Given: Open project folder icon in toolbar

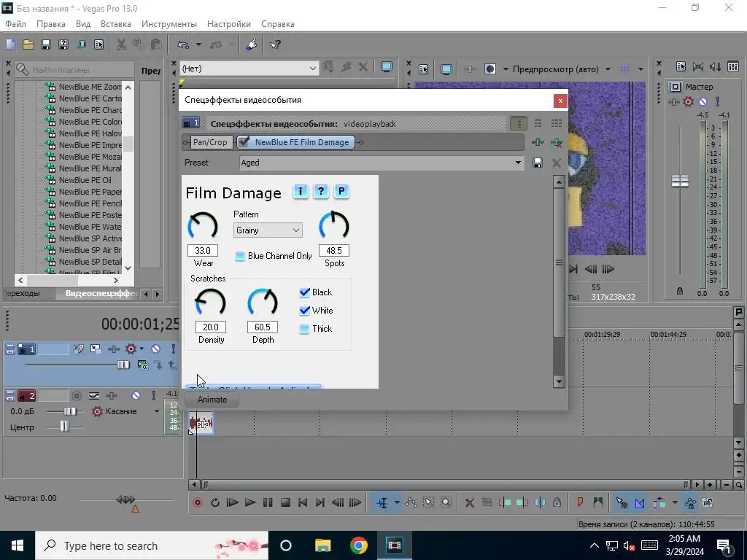Looking at the screenshot, I should (x=28, y=44).
